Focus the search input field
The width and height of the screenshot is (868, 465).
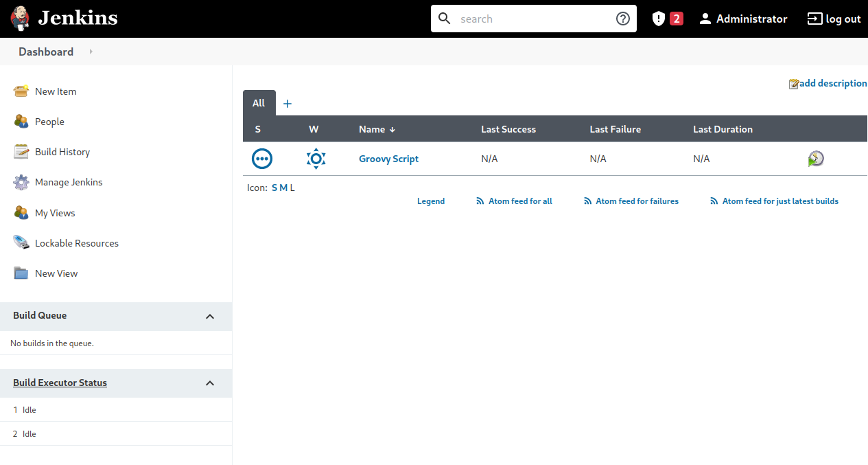tap(533, 19)
